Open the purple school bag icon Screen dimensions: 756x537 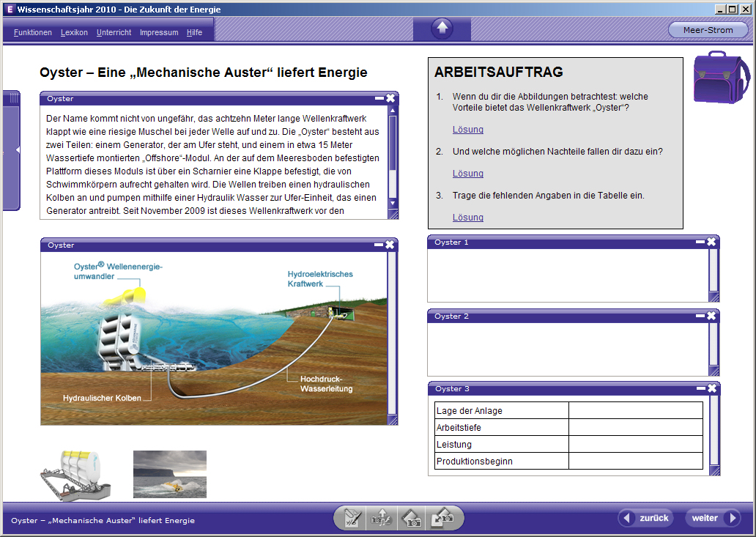coord(722,78)
